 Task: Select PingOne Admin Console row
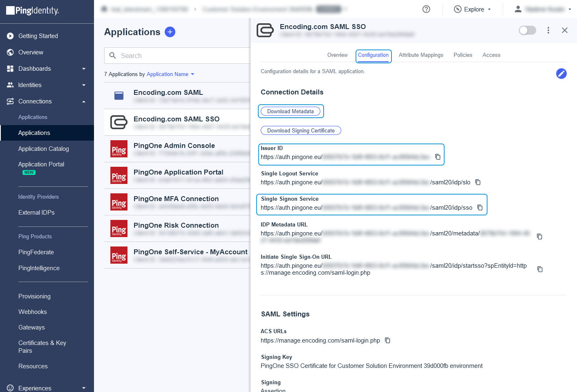[177, 149]
